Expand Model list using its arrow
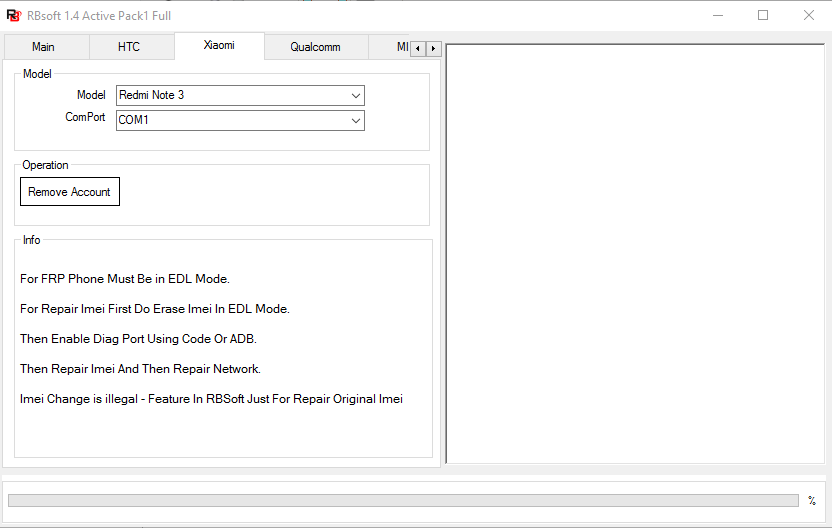The image size is (832, 528). [x=356, y=95]
